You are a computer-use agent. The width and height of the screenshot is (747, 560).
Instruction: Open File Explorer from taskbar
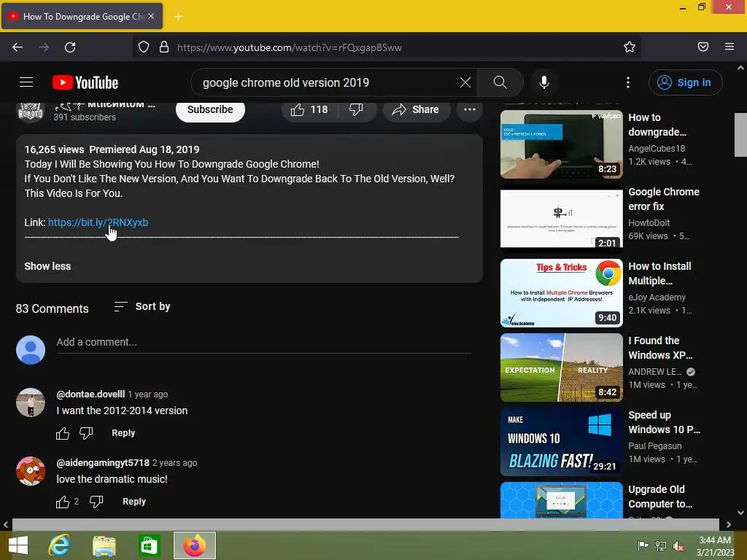click(x=104, y=545)
